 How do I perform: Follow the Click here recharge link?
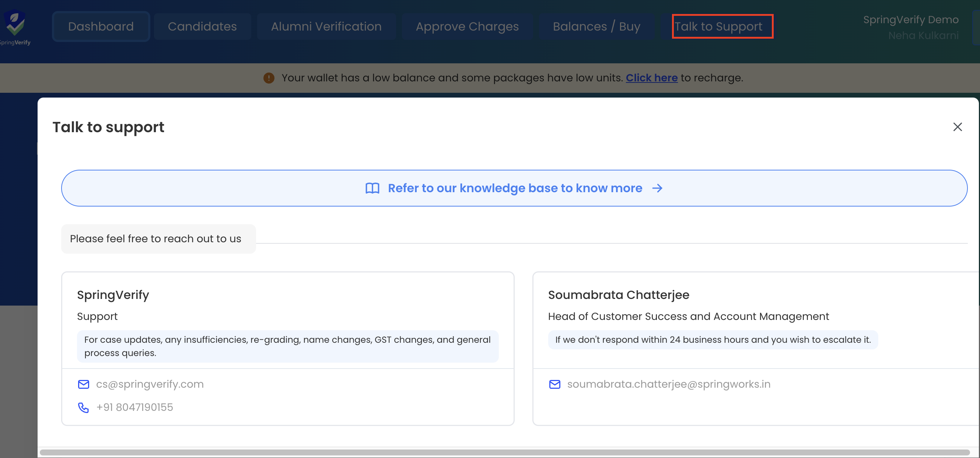tap(651, 78)
